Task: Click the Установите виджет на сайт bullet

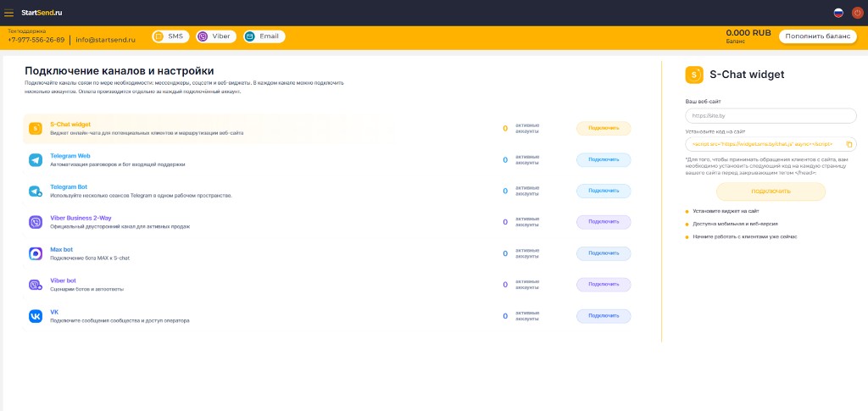Action: (726, 211)
